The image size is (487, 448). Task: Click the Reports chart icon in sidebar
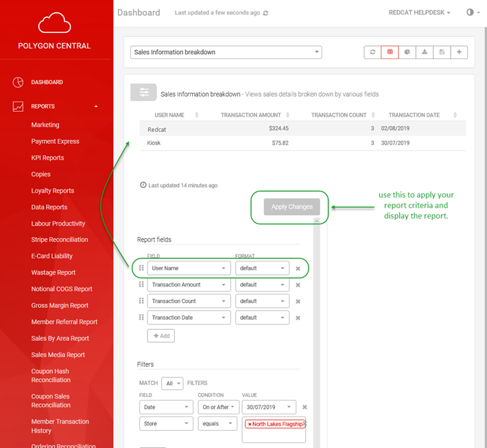18,106
